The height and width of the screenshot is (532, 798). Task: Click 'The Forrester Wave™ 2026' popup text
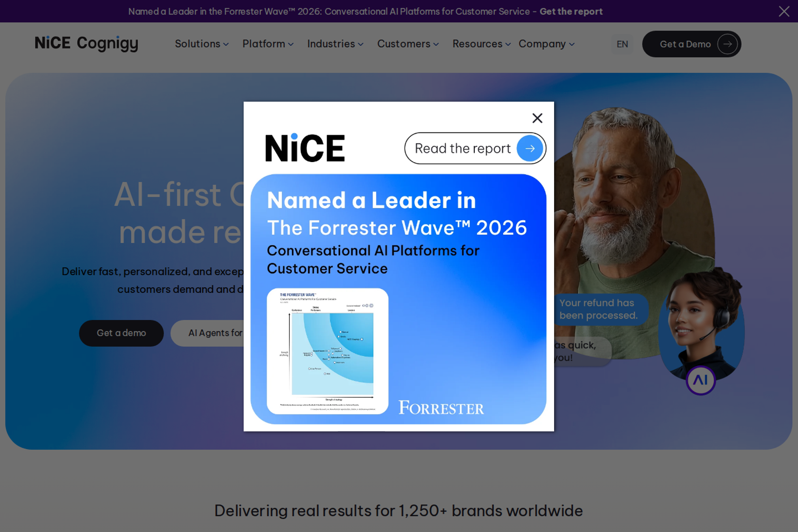[x=397, y=228]
